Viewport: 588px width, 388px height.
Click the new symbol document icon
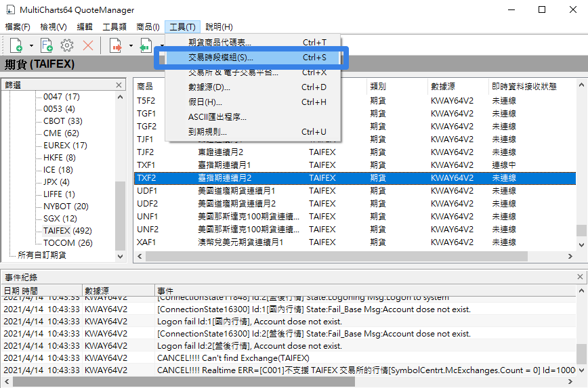16,46
